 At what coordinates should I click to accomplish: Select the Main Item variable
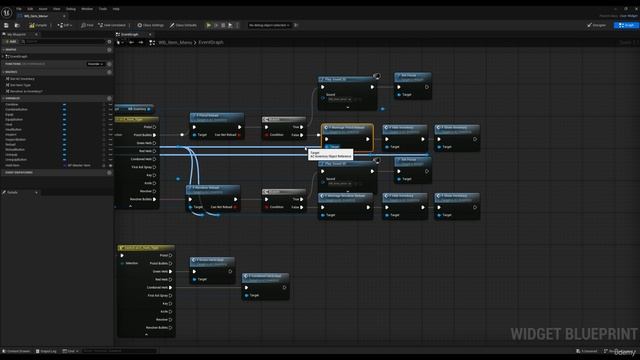coord(13,165)
